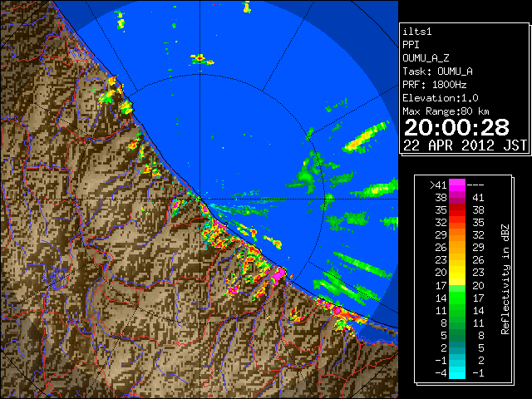Click the large "20:00:28" timestamp

tap(456, 127)
